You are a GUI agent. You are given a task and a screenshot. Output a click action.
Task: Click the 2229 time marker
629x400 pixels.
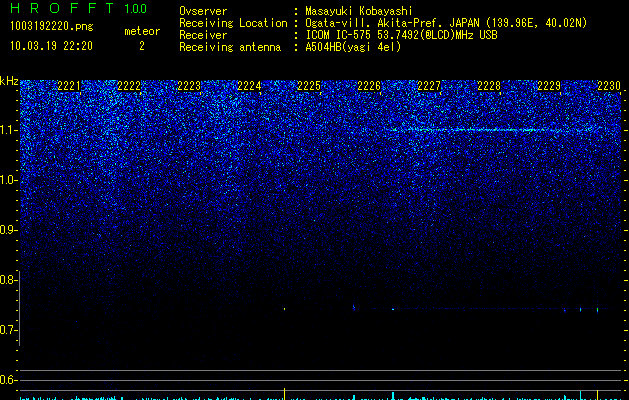[x=549, y=86]
